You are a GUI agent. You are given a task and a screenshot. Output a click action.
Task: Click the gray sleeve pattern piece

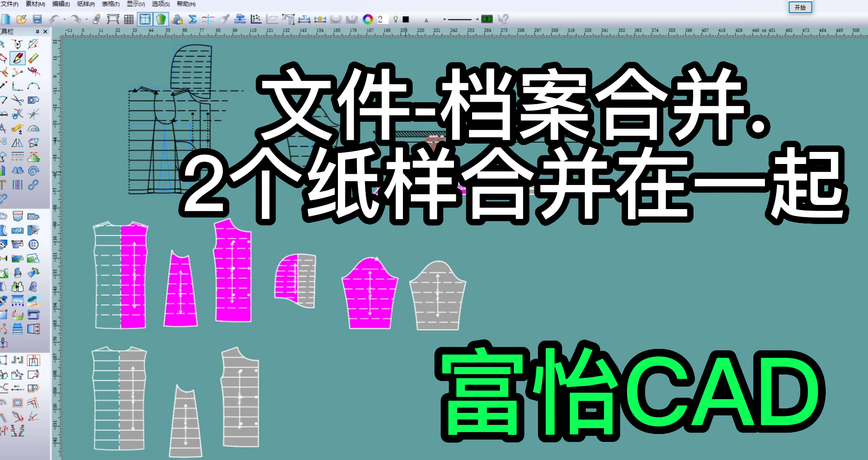tap(438, 296)
